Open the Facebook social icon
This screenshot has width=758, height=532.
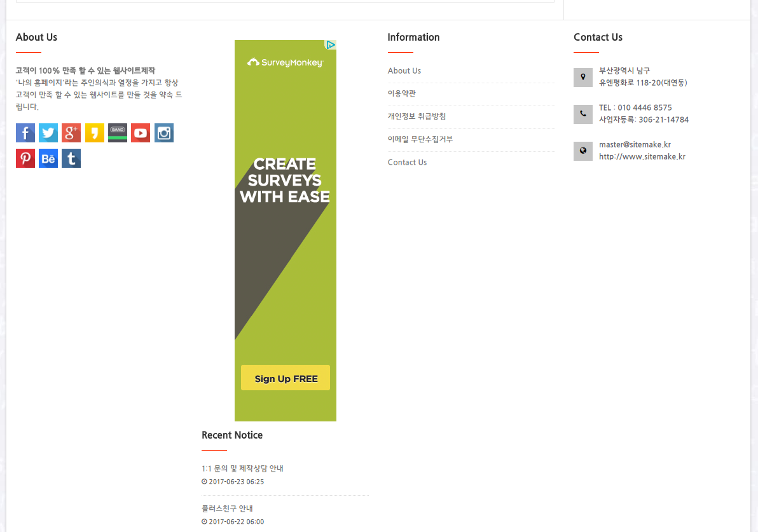25,133
